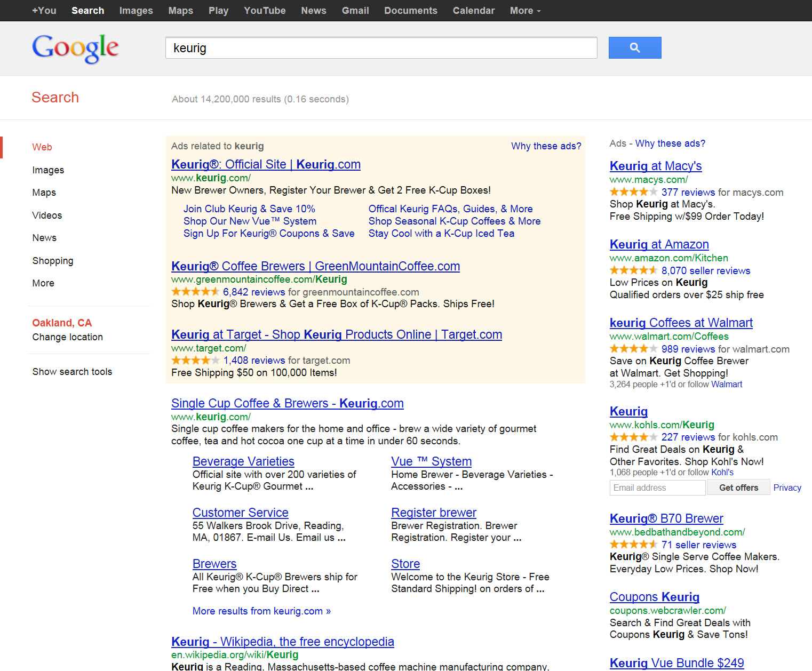Open 71 seller reviews link
Screen dimensions: 812x671
(x=699, y=545)
